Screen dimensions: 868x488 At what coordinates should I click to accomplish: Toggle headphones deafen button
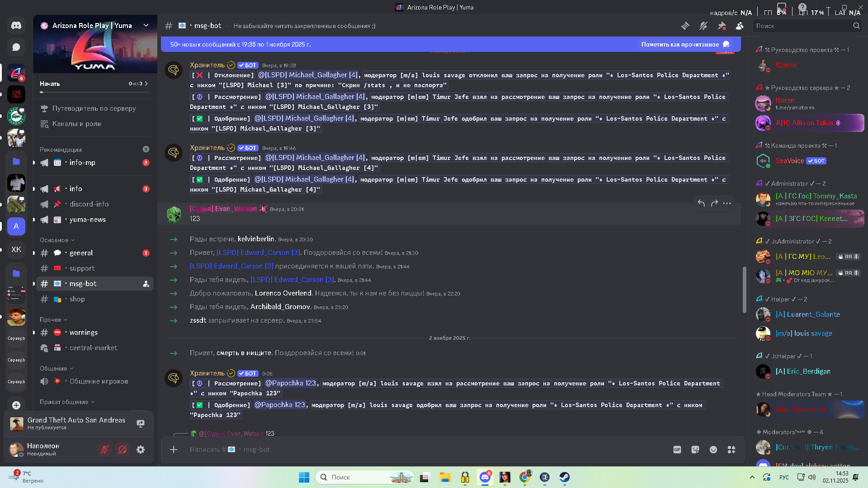click(123, 450)
